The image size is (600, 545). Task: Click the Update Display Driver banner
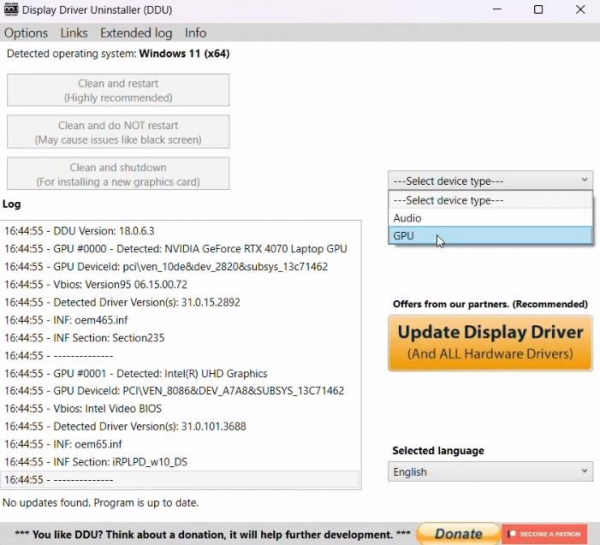point(490,343)
